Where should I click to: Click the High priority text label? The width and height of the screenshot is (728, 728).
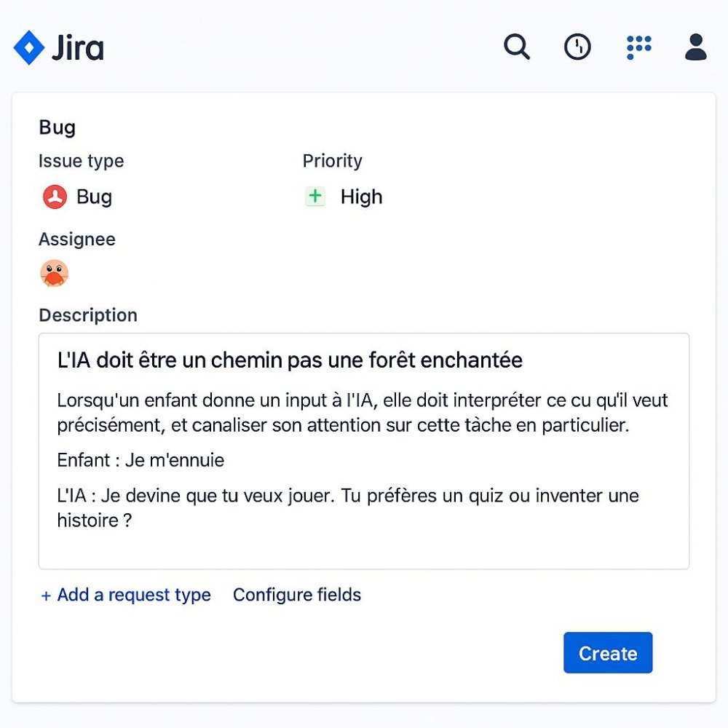pos(361,197)
